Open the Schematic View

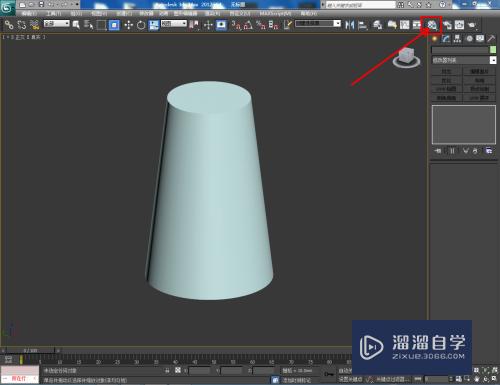(x=417, y=25)
